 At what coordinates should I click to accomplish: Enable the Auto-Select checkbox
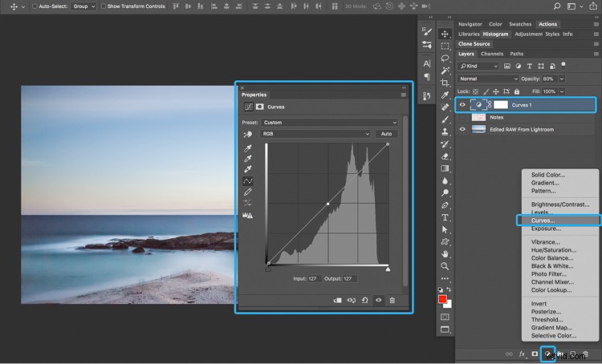point(35,6)
